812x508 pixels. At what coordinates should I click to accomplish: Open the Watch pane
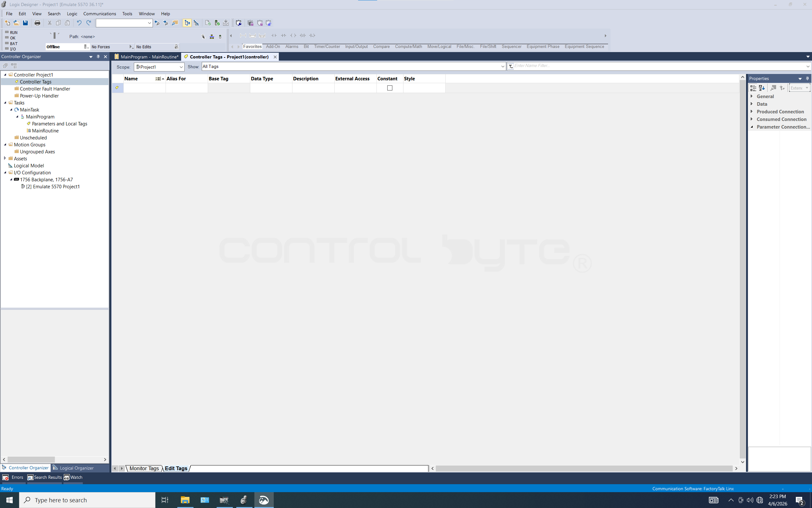coord(73,477)
